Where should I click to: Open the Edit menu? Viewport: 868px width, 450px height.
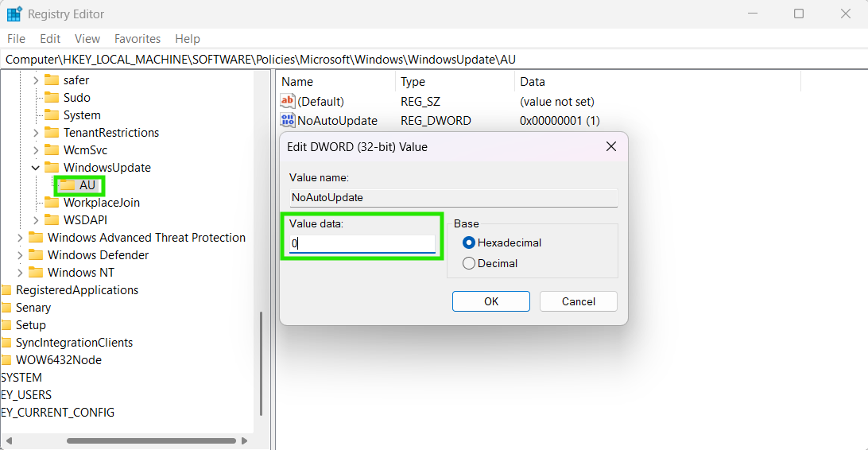click(50, 39)
